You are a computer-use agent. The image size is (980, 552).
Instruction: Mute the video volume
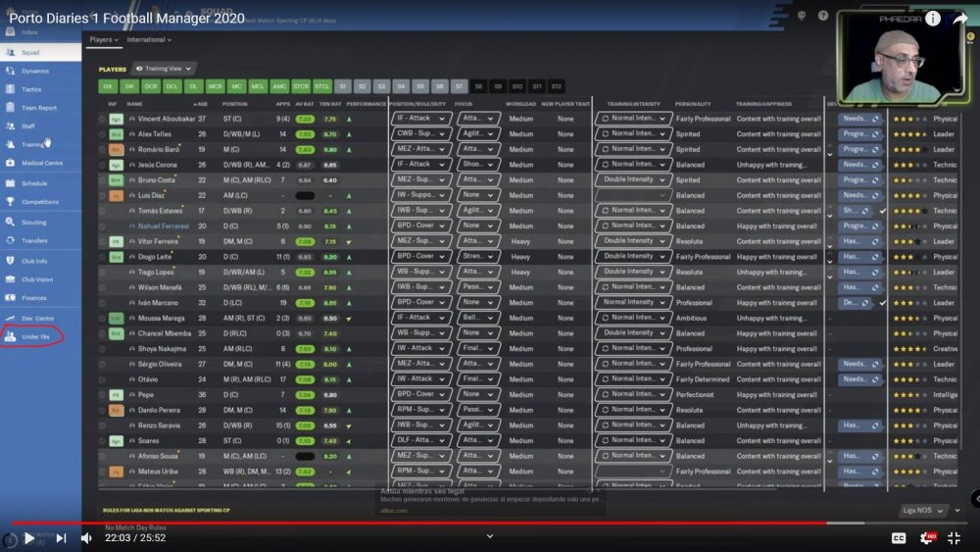point(87,537)
